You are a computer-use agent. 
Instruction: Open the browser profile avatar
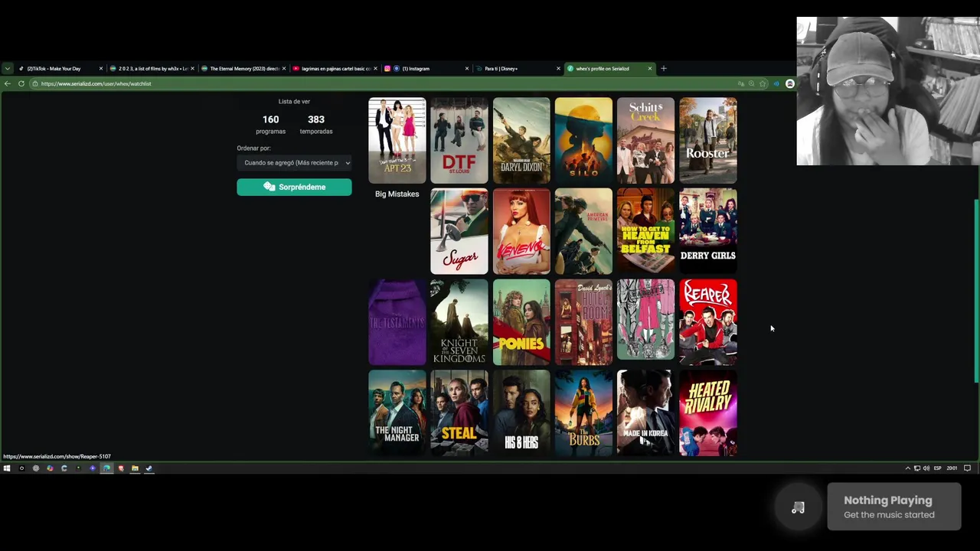tap(790, 83)
